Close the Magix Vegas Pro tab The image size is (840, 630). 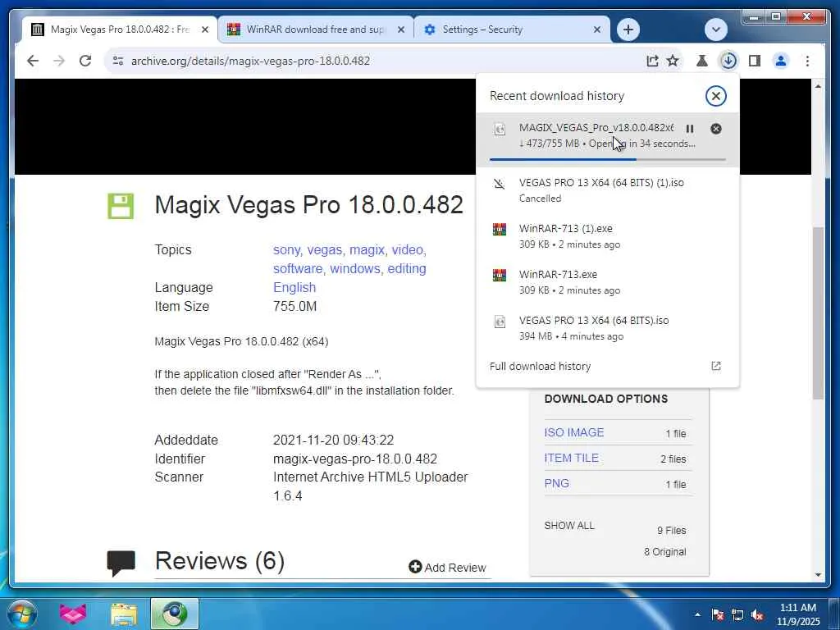point(204,30)
